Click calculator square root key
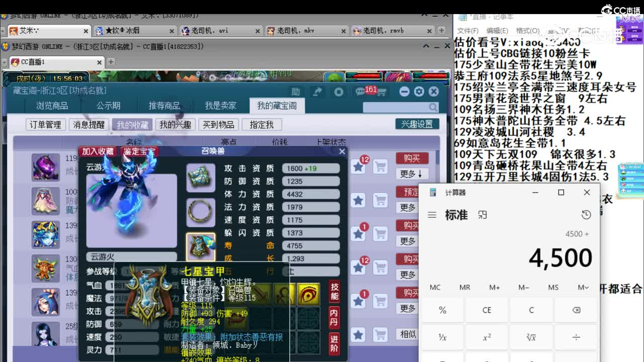The image size is (644, 362). pos(531,337)
